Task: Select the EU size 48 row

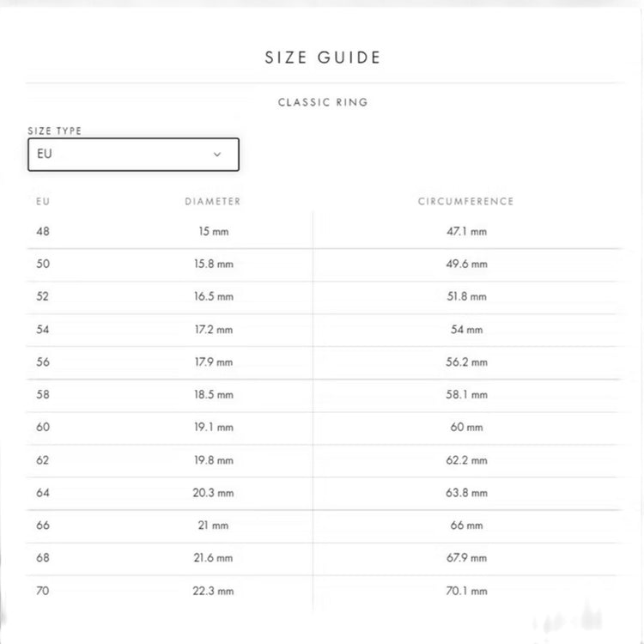Action: click(325, 231)
